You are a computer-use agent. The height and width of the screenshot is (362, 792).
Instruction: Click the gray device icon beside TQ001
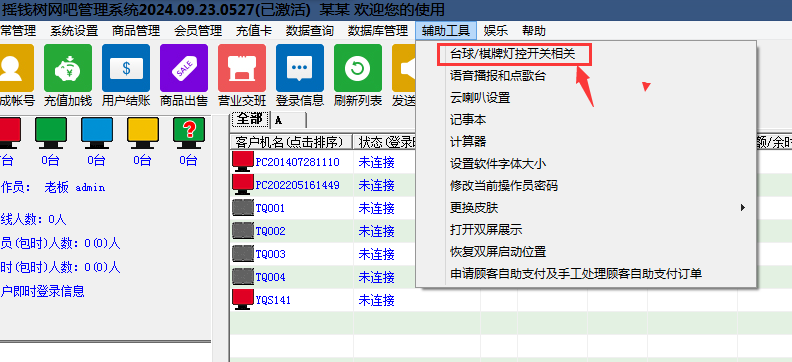[243, 208]
